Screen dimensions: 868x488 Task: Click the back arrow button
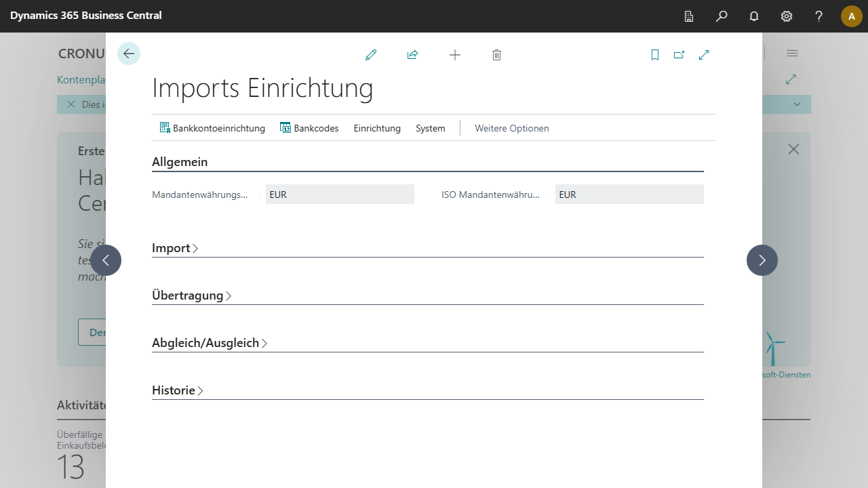coord(129,54)
